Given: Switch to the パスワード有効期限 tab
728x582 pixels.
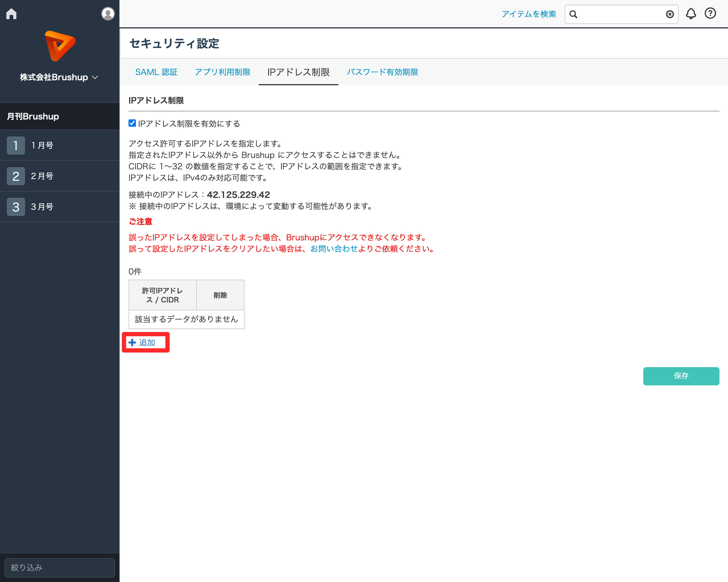Looking at the screenshot, I should point(382,72).
